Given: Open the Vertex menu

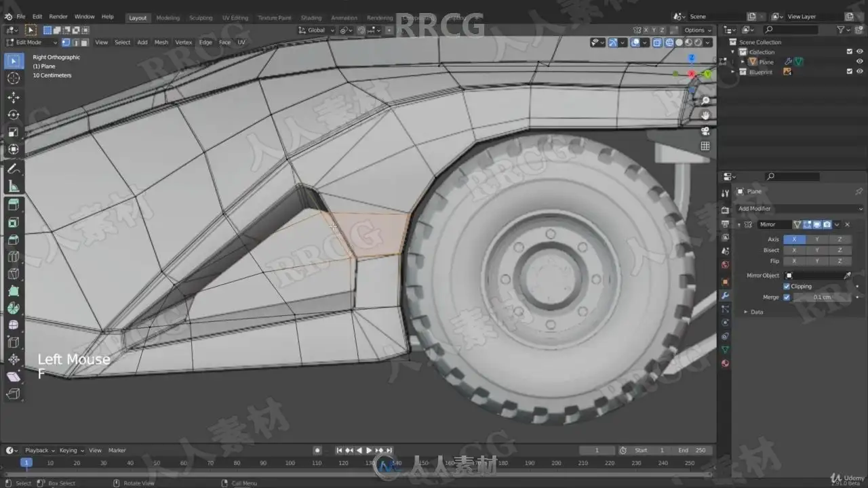Looking at the screenshot, I should coord(184,42).
